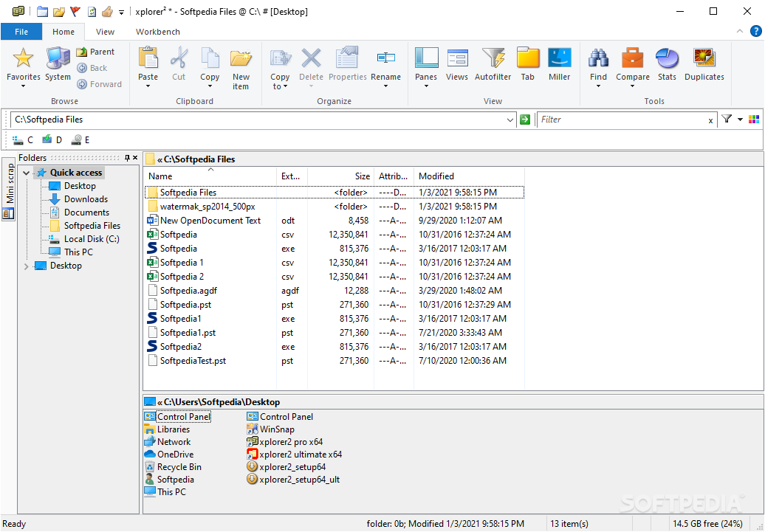Sort by the Size column header
The image size is (765, 532).
[x=340, y=176]
